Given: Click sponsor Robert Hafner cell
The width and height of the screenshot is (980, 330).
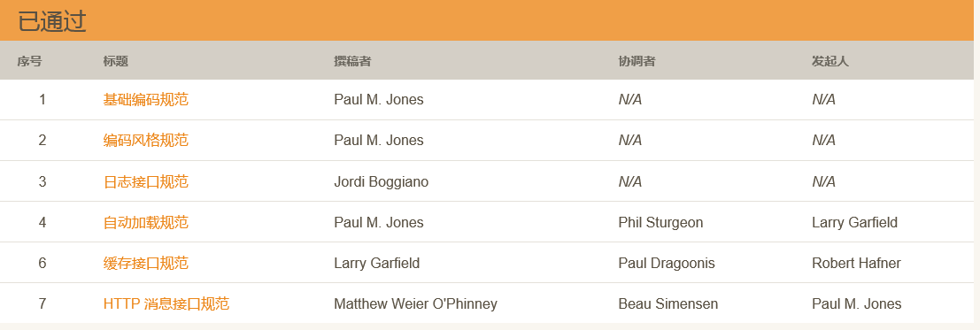Looking at the screenshot, I should point(856,263).
